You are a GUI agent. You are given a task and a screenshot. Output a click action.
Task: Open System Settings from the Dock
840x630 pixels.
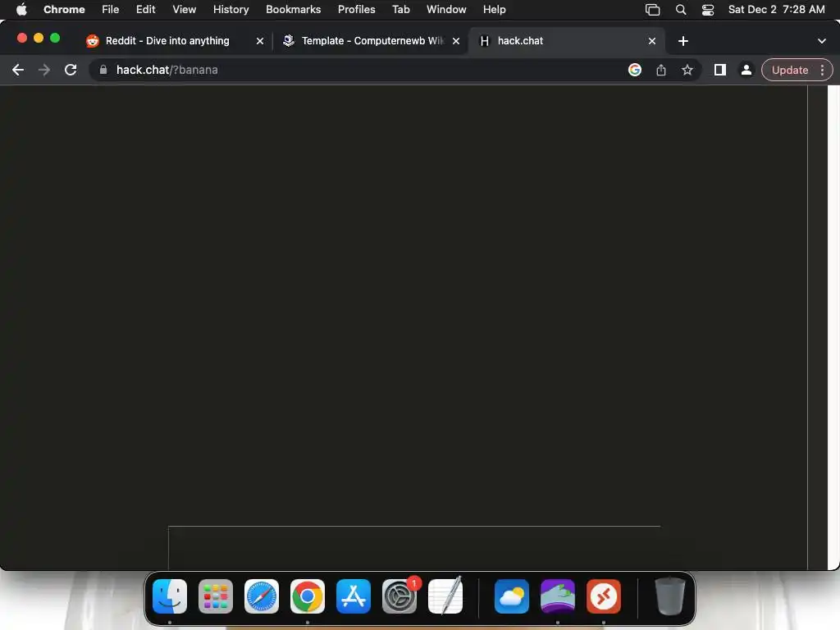[x=399, y=596]
